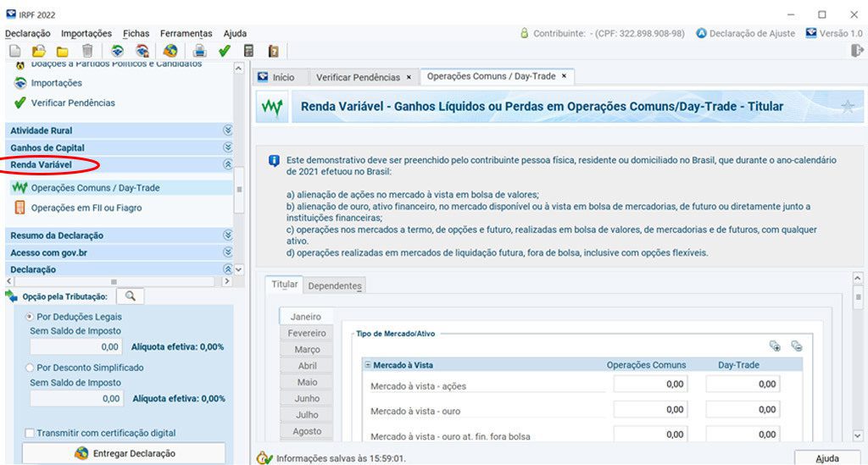Click the saved-info status icon at bottom
The image size is (868, 465).
click(x=264, y=458)
